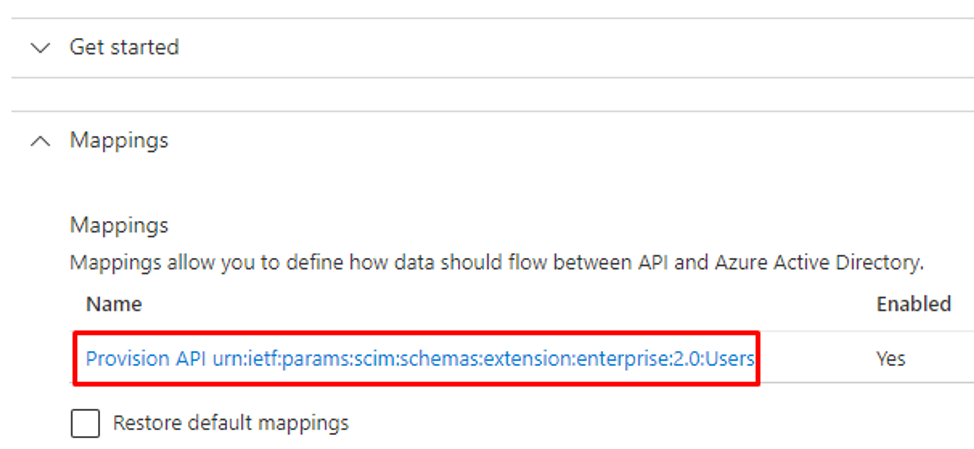
Task: Click the Yes value in Enabled column
Action: [891, 359]
